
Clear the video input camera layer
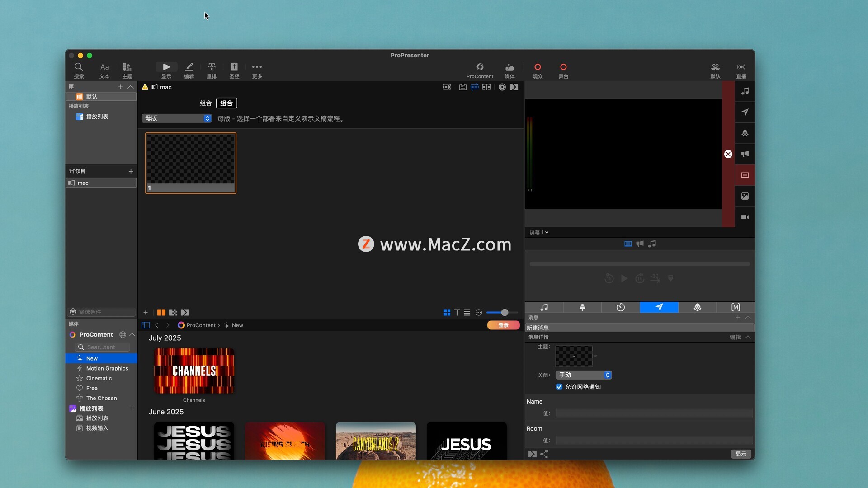pos(745,217)
